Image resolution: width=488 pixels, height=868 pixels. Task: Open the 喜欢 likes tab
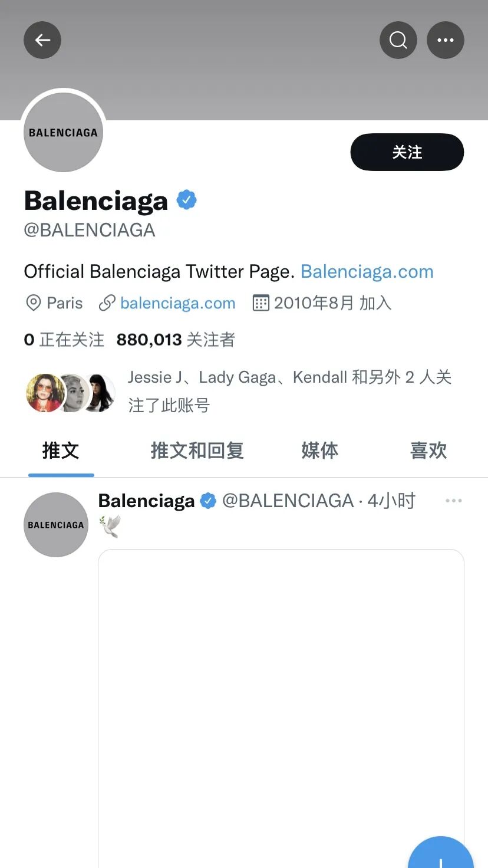(x=428, y=451)
